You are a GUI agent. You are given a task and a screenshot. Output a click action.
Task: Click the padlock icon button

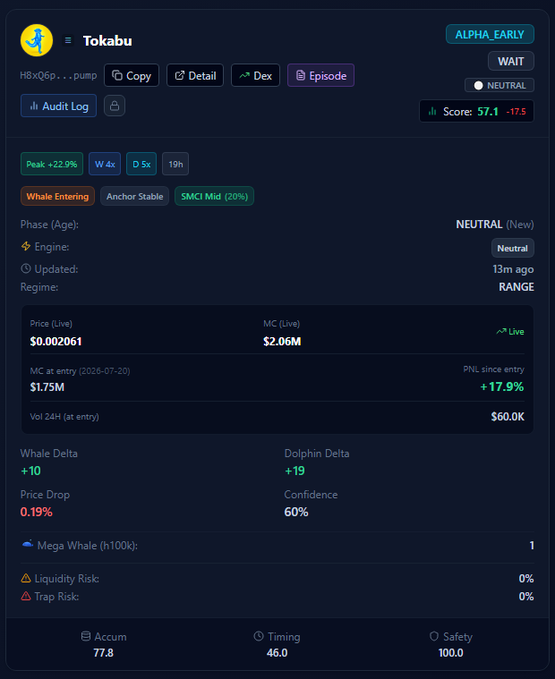tap(115, 106)
